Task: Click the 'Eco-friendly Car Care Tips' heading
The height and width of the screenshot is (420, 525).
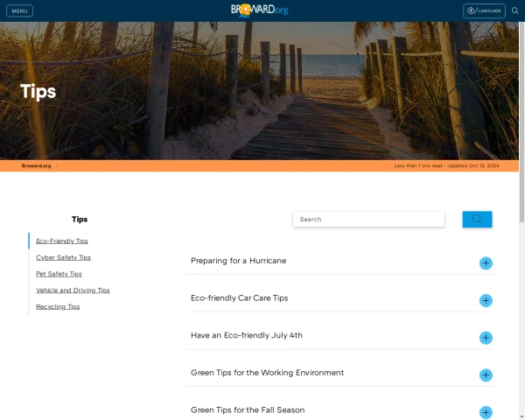Action: (240, 297)
